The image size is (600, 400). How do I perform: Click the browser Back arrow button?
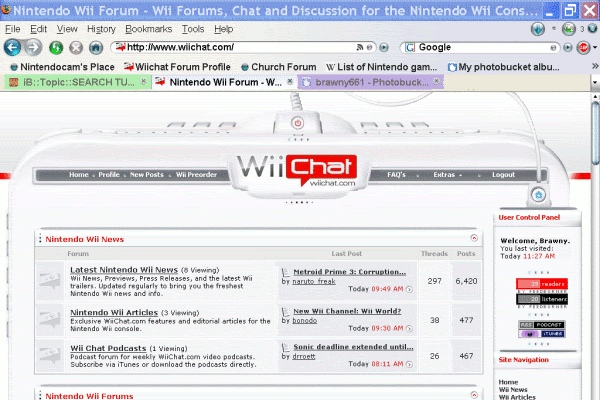coord(13,48)
